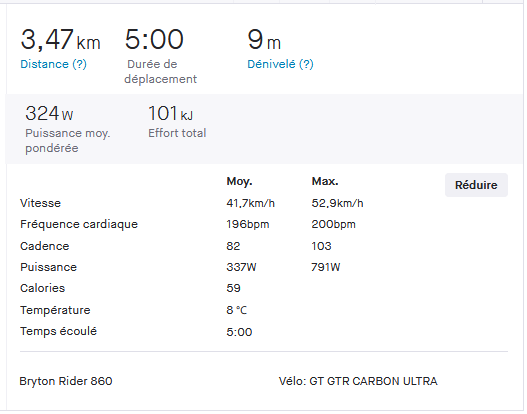Click the Fréquence cardiaque row label

point(79,225)
